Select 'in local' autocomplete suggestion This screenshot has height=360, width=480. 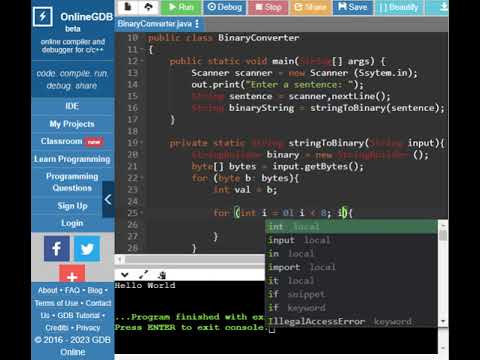click(351, 254)
